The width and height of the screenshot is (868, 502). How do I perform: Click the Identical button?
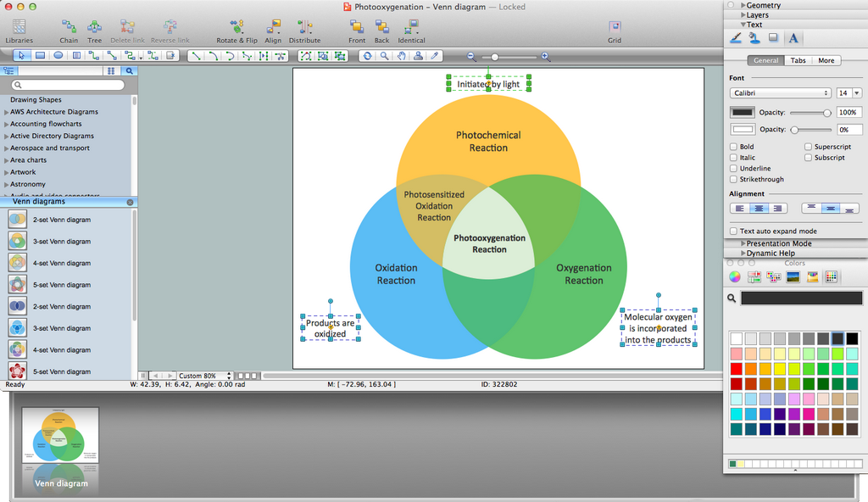[411, 28]
